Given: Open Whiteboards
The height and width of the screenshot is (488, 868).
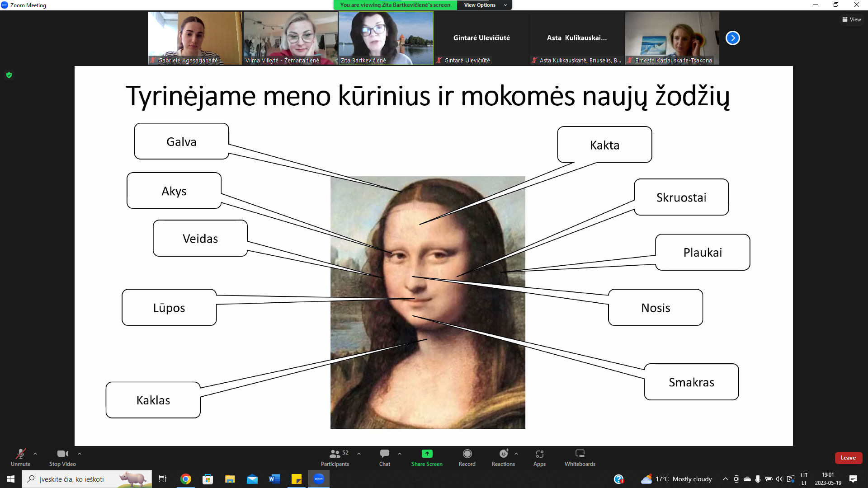Looking at the screenshot, I should tap(580, 457).
